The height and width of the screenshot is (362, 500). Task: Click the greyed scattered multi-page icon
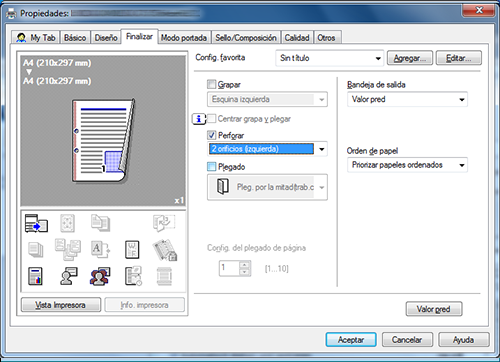pyautogui.click(x=68, y=249)
